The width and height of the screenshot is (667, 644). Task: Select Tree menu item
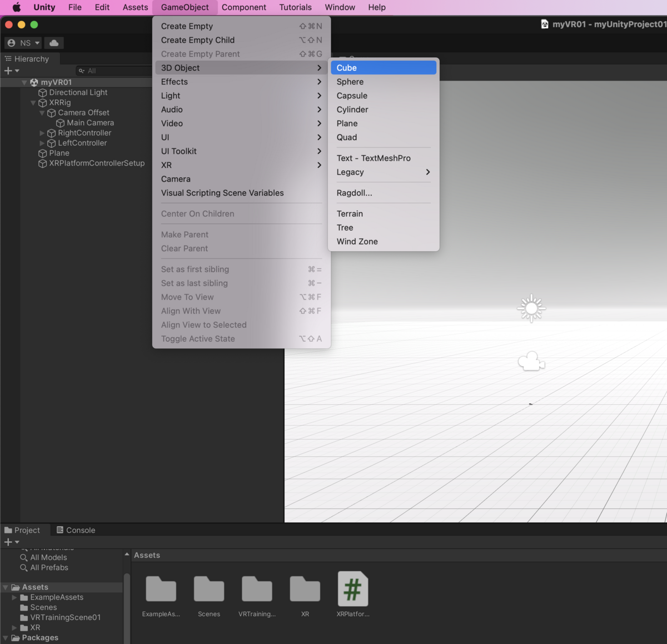coord(384,227)
